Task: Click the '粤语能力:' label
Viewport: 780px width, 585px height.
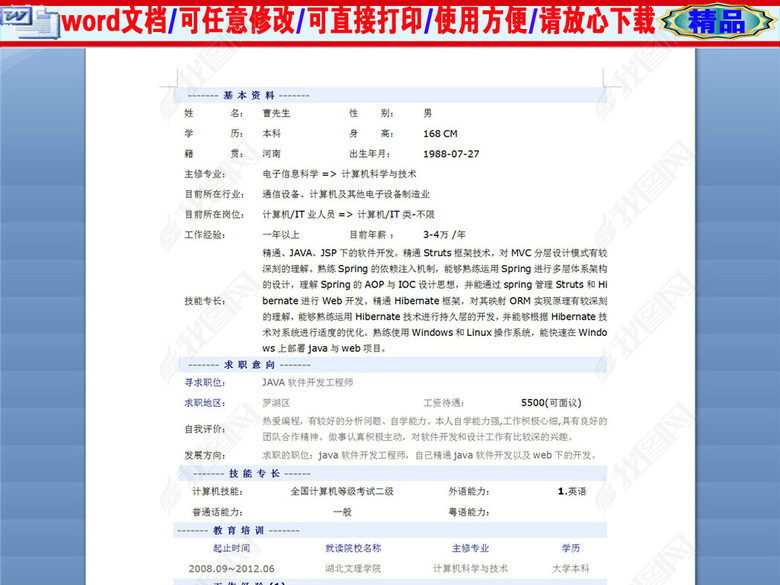Action: point(469,512)
